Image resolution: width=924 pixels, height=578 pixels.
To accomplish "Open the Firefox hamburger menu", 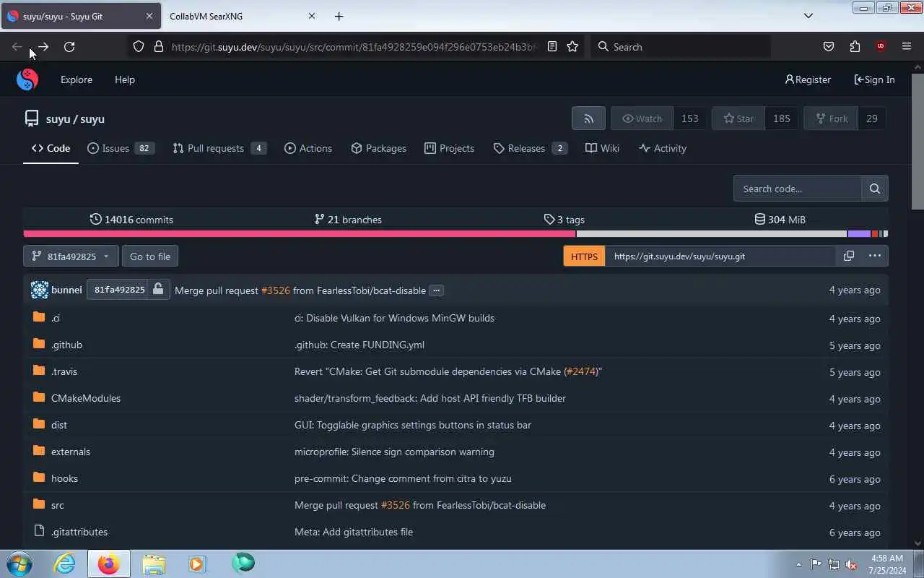I will (x=907, y=46).
